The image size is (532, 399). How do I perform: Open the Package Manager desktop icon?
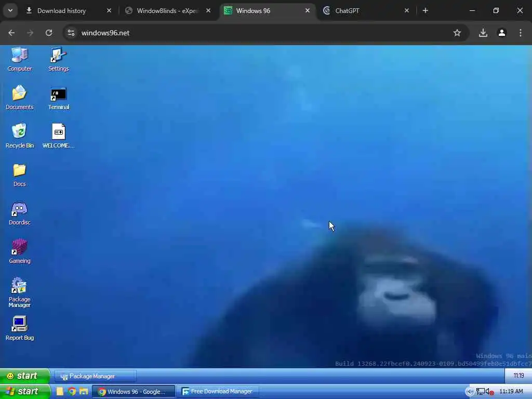(19, 292)
